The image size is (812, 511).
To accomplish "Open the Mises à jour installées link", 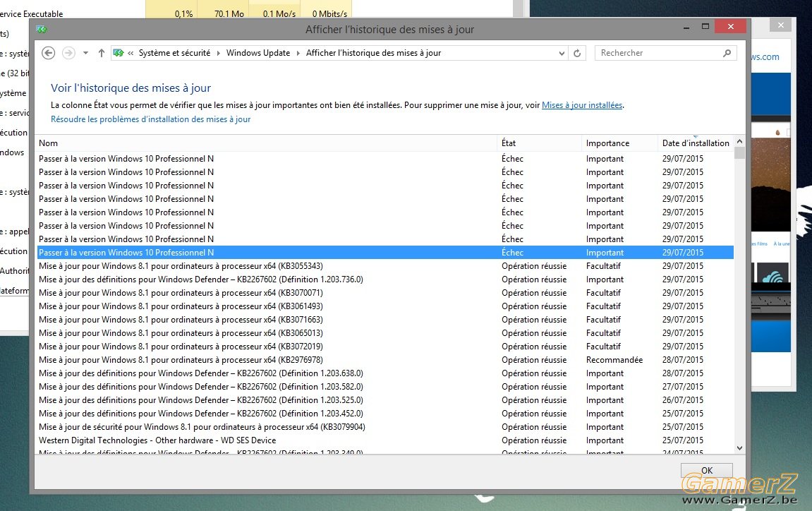I will (x=582, y=105).
